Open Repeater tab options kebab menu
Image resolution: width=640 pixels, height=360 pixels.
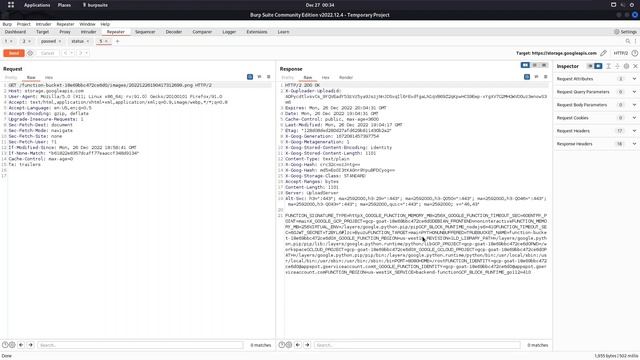coord(635,41)
